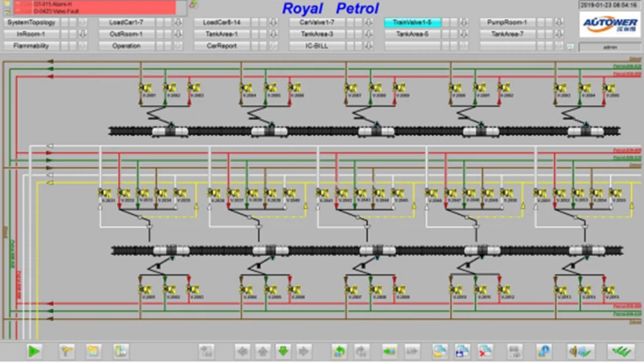Click the gray right arrow navigation icon
This screenshot has height=363, width=644.
(x=303, y=351)
